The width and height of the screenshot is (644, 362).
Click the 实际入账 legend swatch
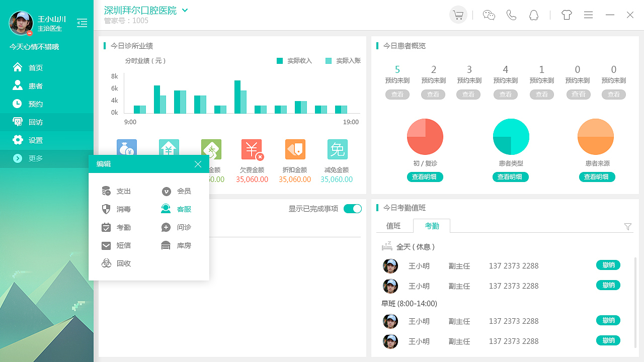coord(329,61)
